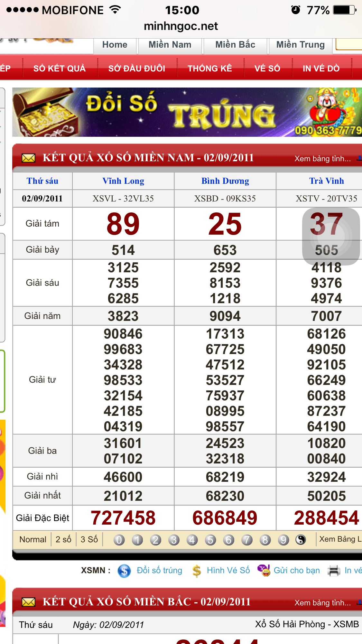
Task: Tap the printer icon for In vé
Action: (x=334, y=571)
